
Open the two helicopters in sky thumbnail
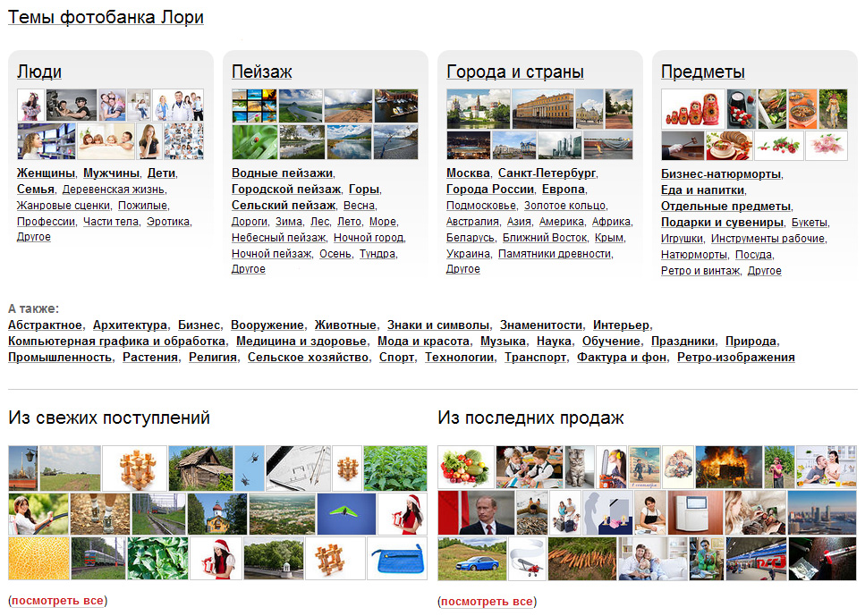click(x=249, y=468)
